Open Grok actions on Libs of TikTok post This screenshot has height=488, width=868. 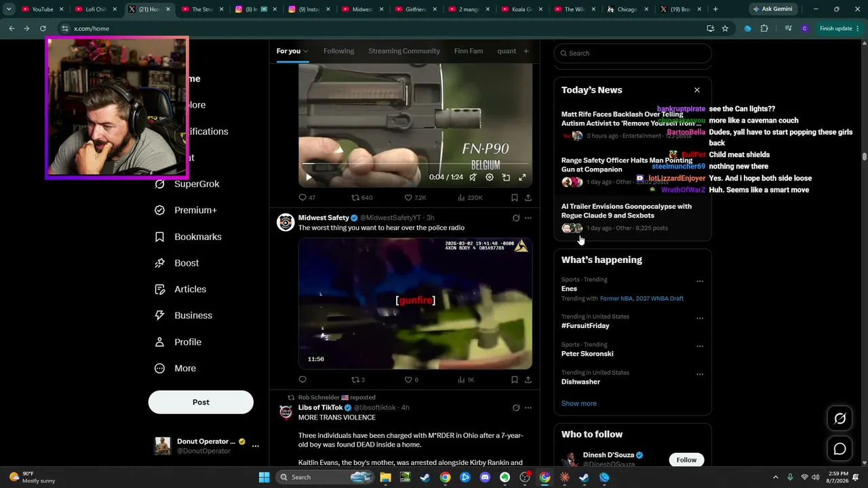(516, 408)
